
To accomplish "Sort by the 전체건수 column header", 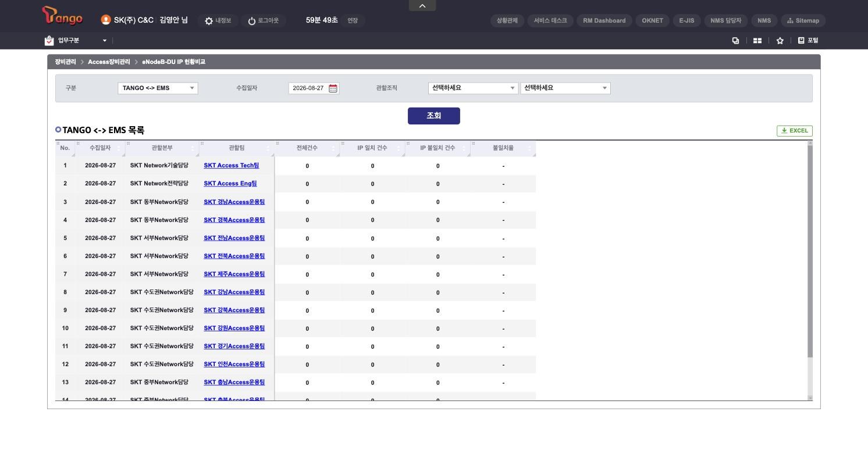I will pos(307,148).
